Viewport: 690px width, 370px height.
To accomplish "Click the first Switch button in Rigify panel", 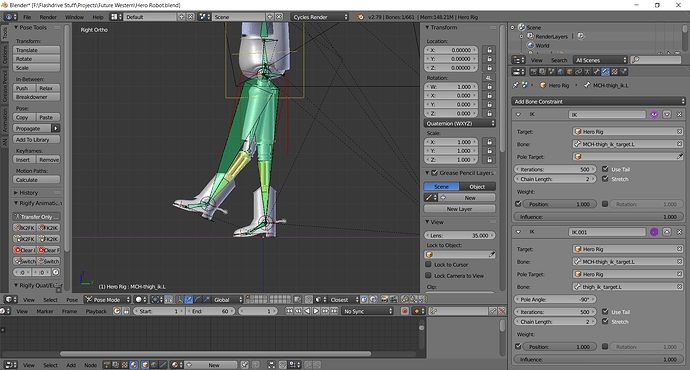I will tap(25, 261).
